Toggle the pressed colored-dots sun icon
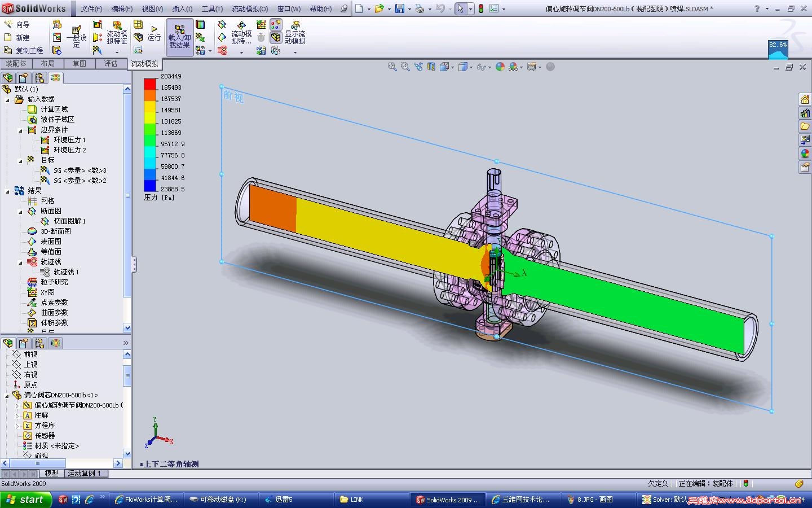This screenshot has height=508, width=812. (276, 25)
